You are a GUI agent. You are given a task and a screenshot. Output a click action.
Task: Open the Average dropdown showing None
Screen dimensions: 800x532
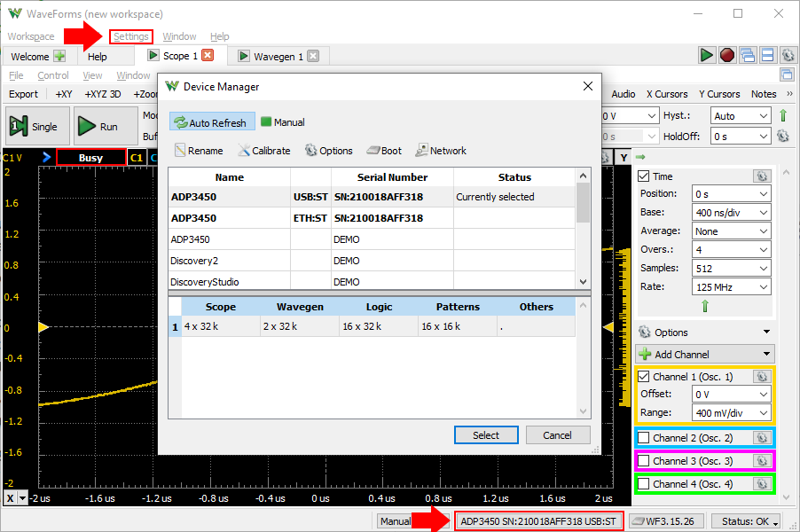pyautogui.click(x=731, y=231)
